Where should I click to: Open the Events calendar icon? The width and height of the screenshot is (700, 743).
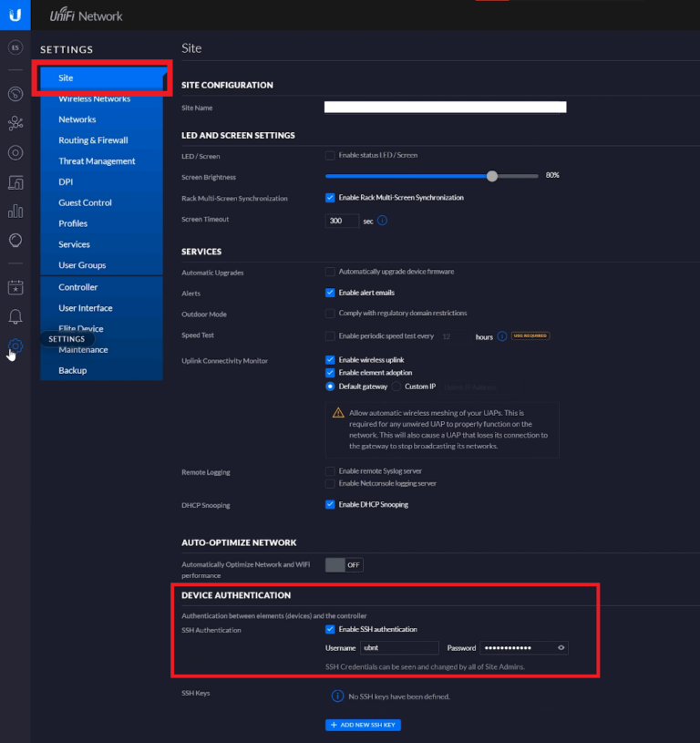15,287
